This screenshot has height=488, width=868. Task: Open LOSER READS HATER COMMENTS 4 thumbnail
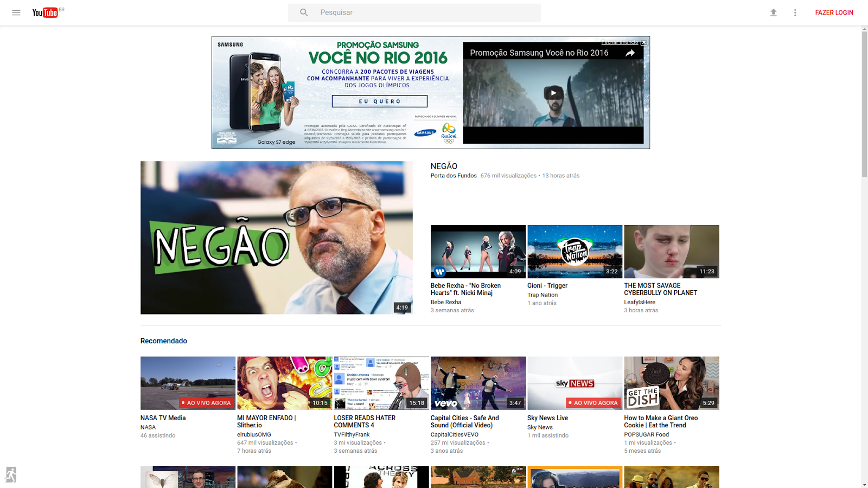tap(381, 383)
